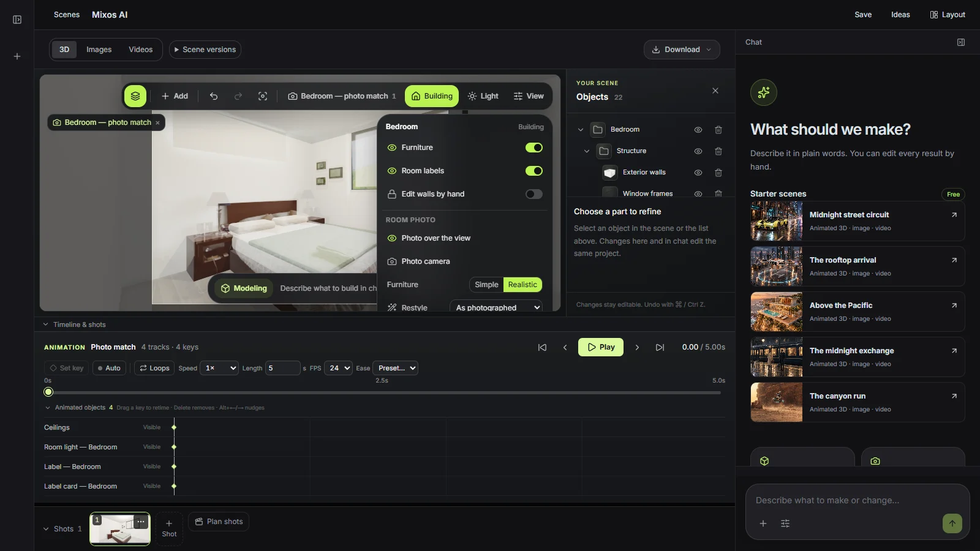Screen dimensions: 980x551
Task: Turn off the Furniture toggle
Action: [534, 148]
